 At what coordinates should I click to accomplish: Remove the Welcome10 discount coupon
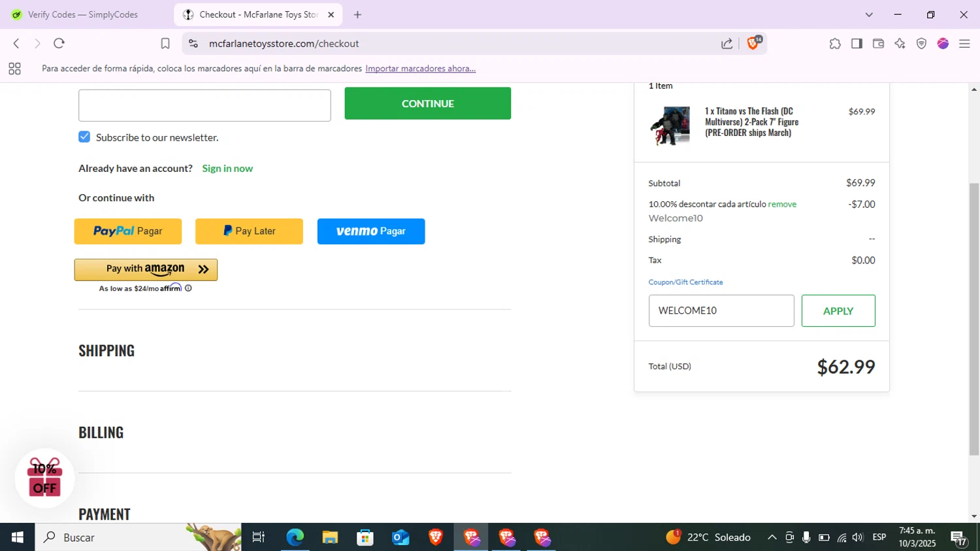pos(782,204)
